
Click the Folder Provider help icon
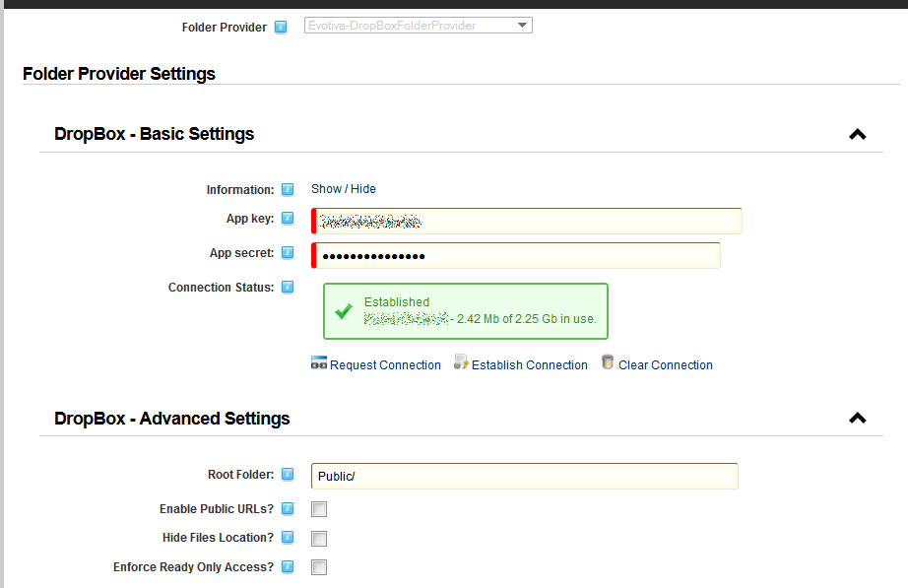pyautogui.click(x=281, y=28)
